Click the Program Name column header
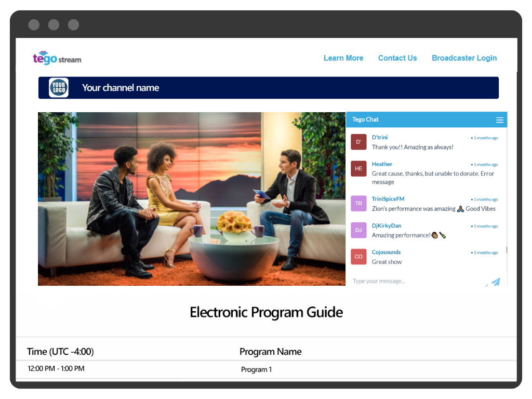The image size is (532, 399). click(x=270, y=352)
